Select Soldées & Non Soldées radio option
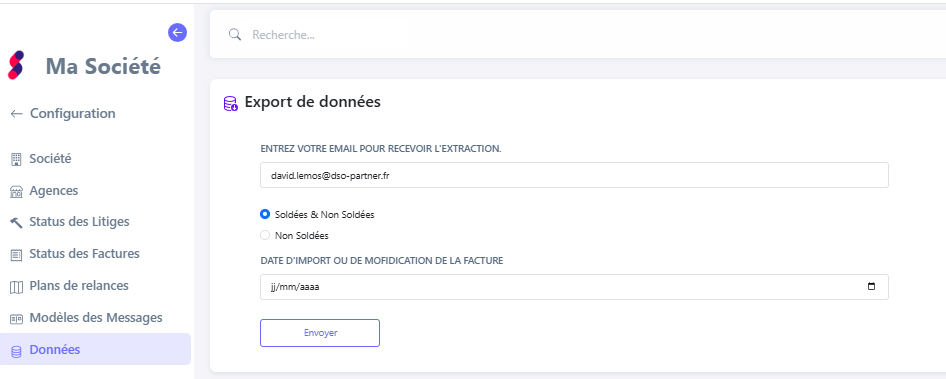946x379 pixels. pyautogui.click(x=265, y=214)
